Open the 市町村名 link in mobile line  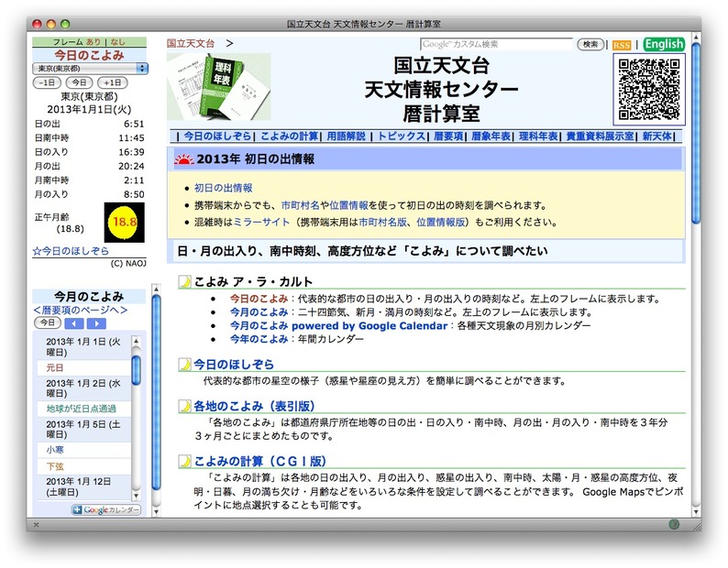(x=301, y=205)
